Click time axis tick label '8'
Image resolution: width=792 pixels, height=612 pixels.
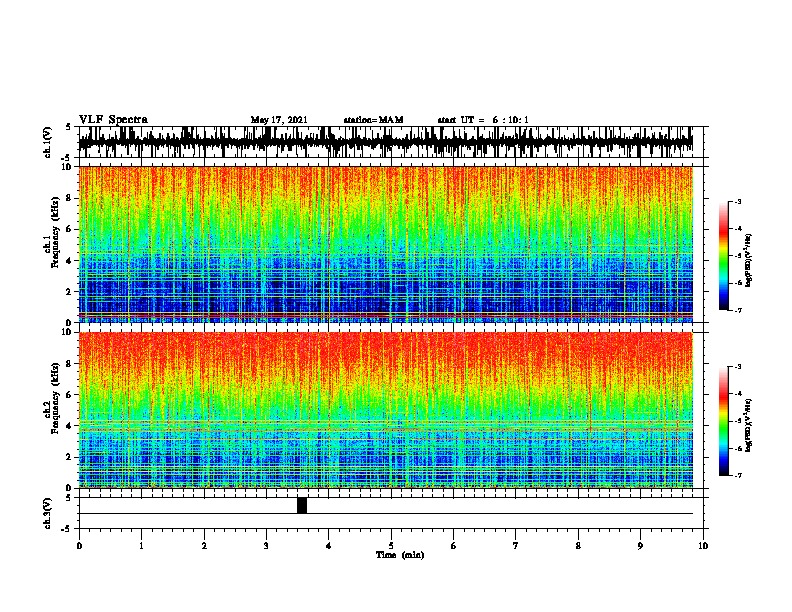point(578,546)
